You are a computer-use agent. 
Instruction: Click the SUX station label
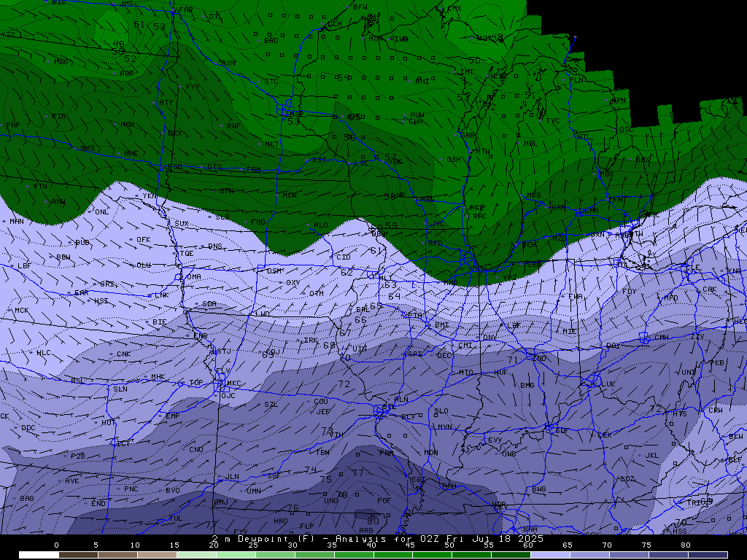(x=182, y=223)
